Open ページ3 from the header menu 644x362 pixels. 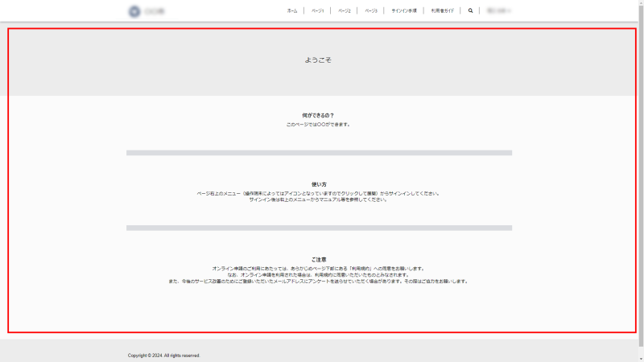(371, 11)
